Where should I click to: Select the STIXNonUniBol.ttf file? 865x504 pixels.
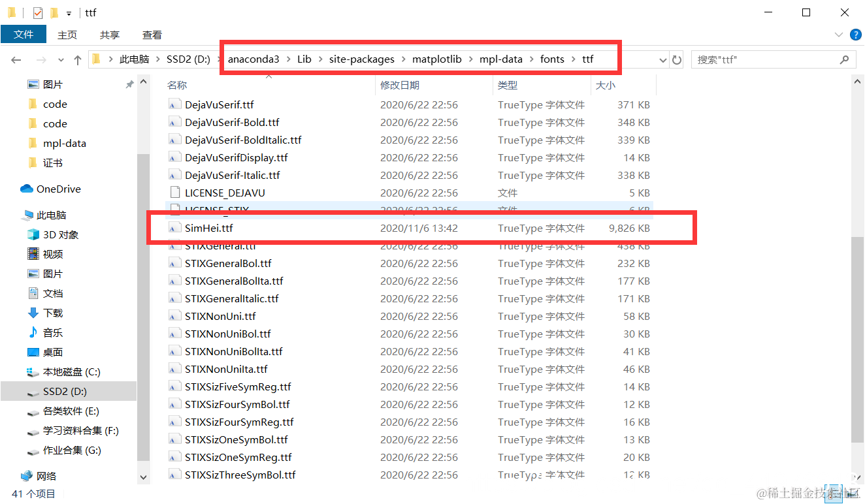click(228, 334)
